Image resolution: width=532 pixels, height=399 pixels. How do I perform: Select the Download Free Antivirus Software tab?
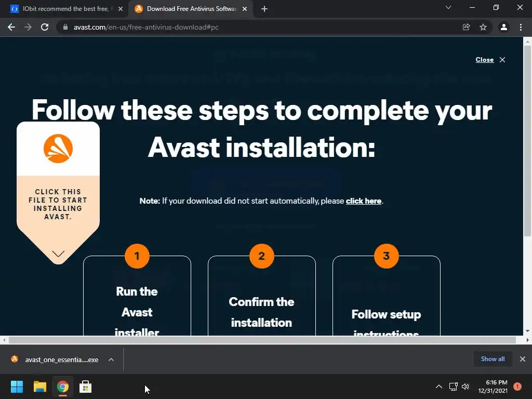pos(191,9)
